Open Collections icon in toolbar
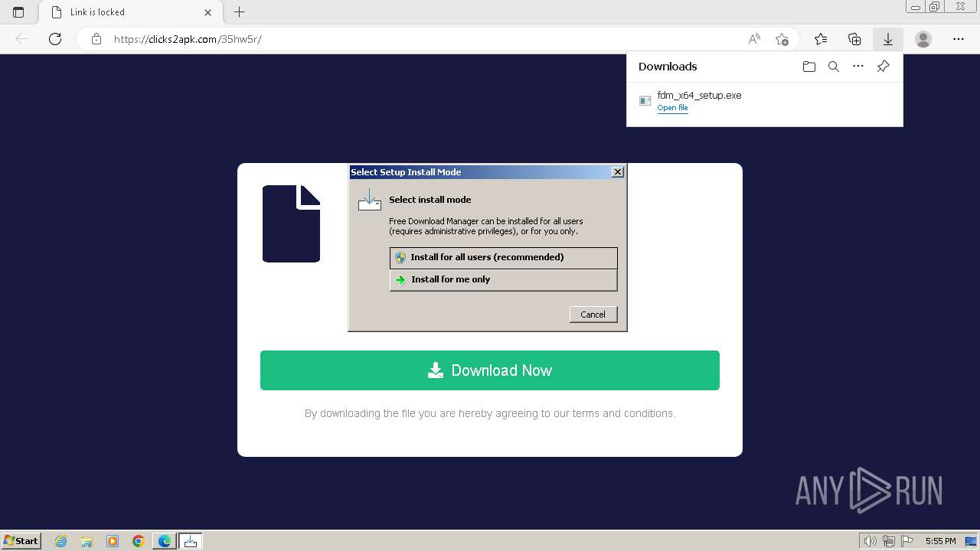 point(854,39)
